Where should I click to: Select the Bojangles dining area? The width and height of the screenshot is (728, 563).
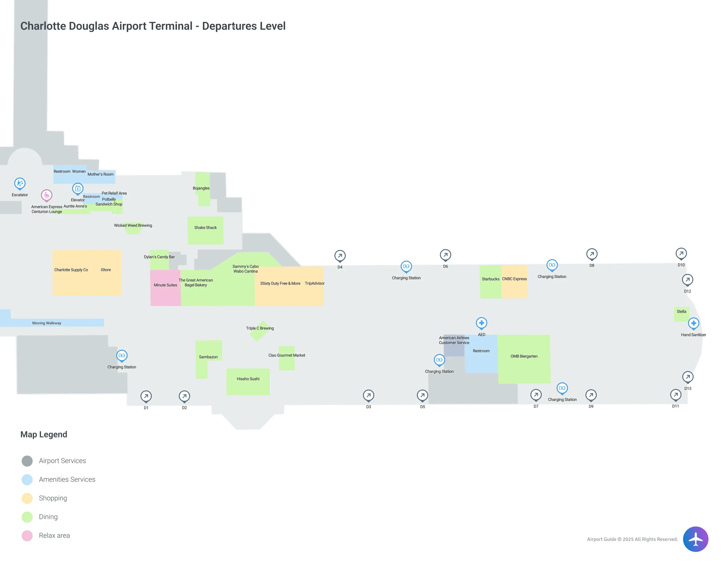click(202, 189)
